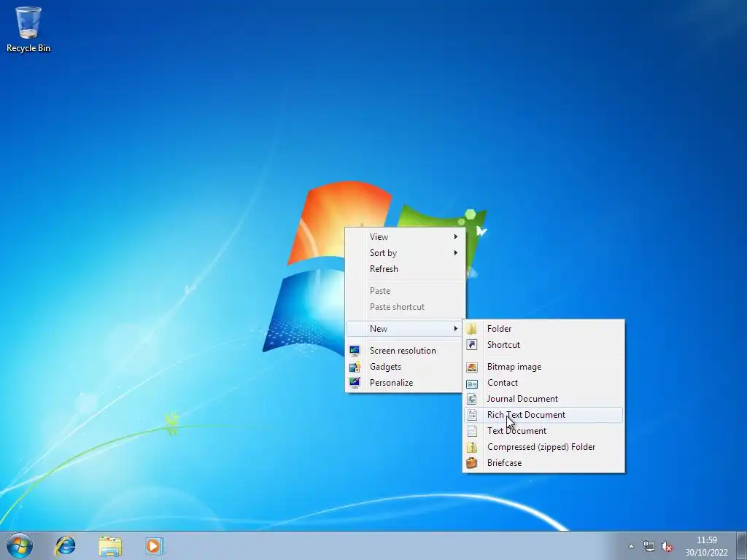Open Windows Media Player taskbar icon

tap(155, 545)
